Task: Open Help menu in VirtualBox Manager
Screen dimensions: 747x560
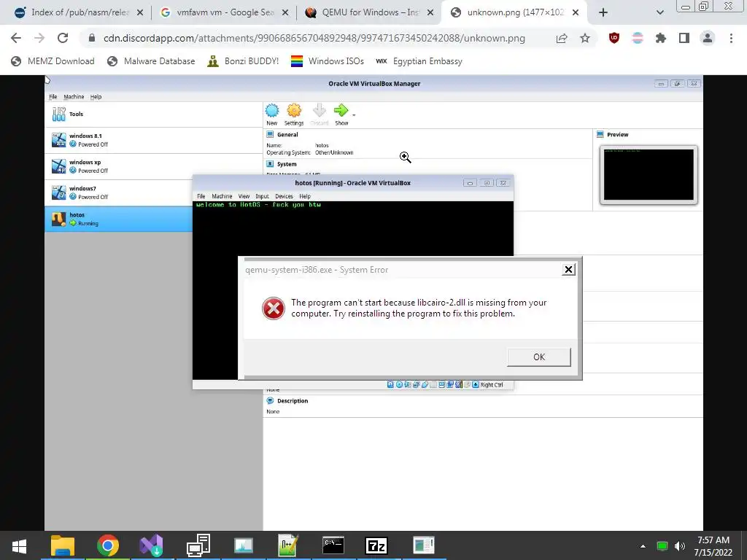Action: 96,97
